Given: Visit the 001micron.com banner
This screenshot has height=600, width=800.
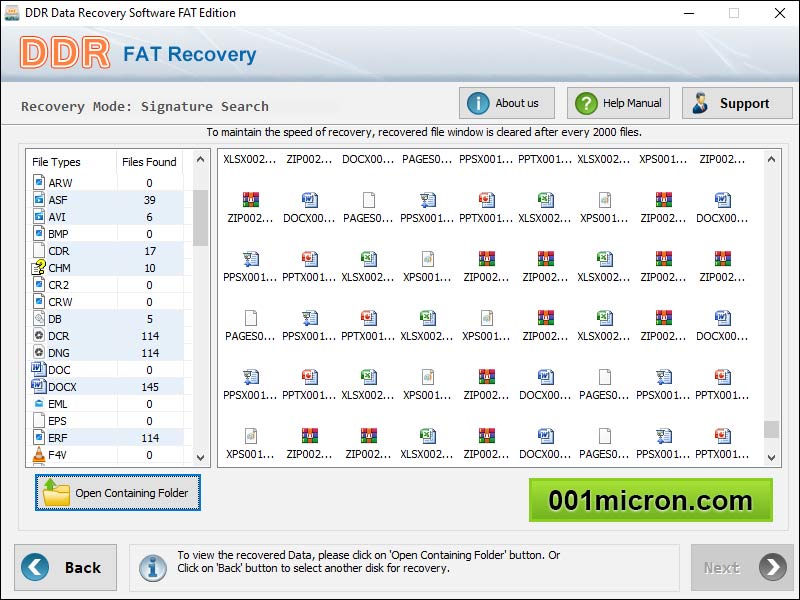Looking at the screenshot, I should pyautogui.click(x=651, y=501).
